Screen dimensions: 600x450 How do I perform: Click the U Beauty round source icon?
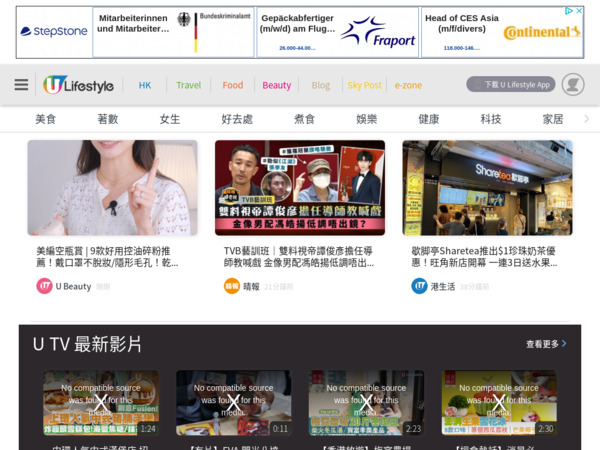coord(44,286)
